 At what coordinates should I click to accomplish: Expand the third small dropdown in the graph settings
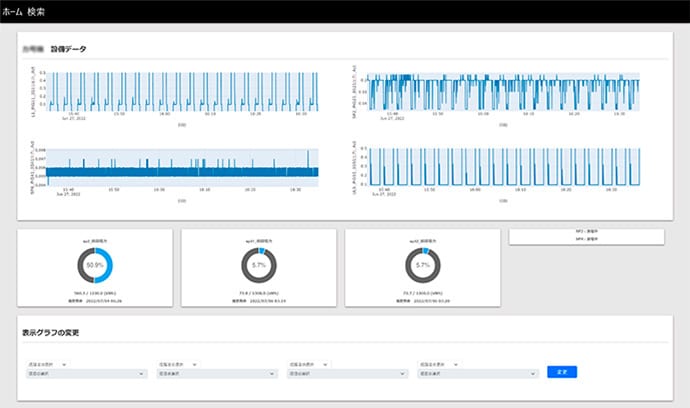pos(306,364)
